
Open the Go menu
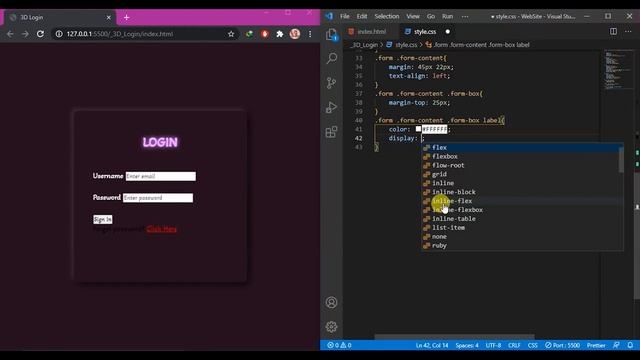tap(431, 16)
